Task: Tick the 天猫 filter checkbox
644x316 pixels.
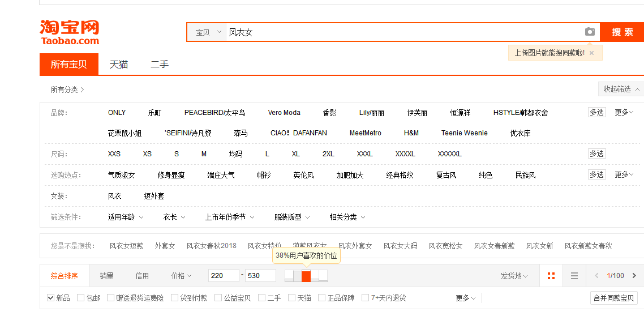Action: 292,298
